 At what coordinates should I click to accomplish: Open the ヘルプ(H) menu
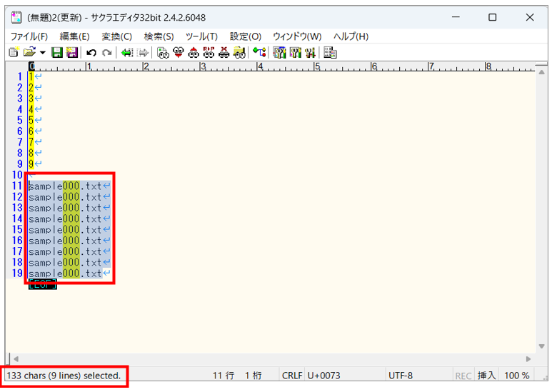[351, 36]
